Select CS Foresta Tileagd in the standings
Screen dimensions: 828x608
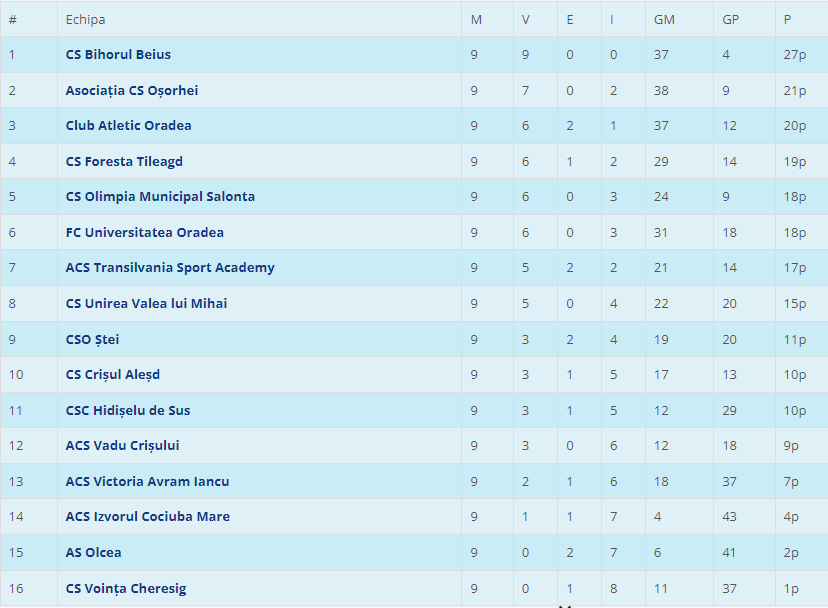click(124, 161)
